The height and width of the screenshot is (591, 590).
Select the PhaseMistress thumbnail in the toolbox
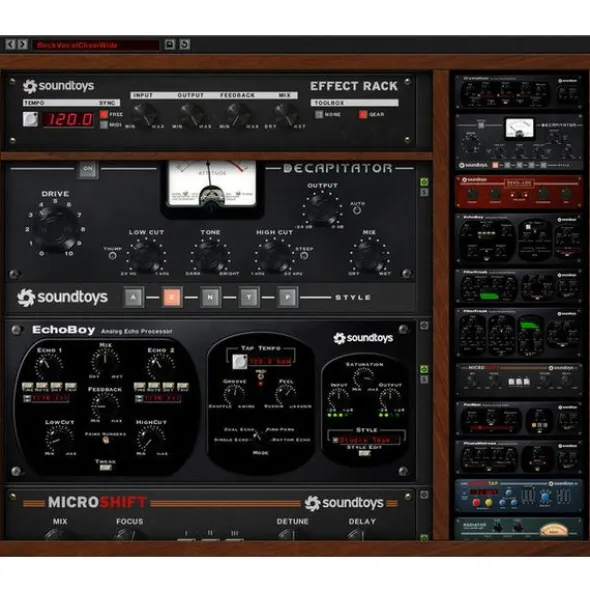pyautogui.click(x=519, y=458)
